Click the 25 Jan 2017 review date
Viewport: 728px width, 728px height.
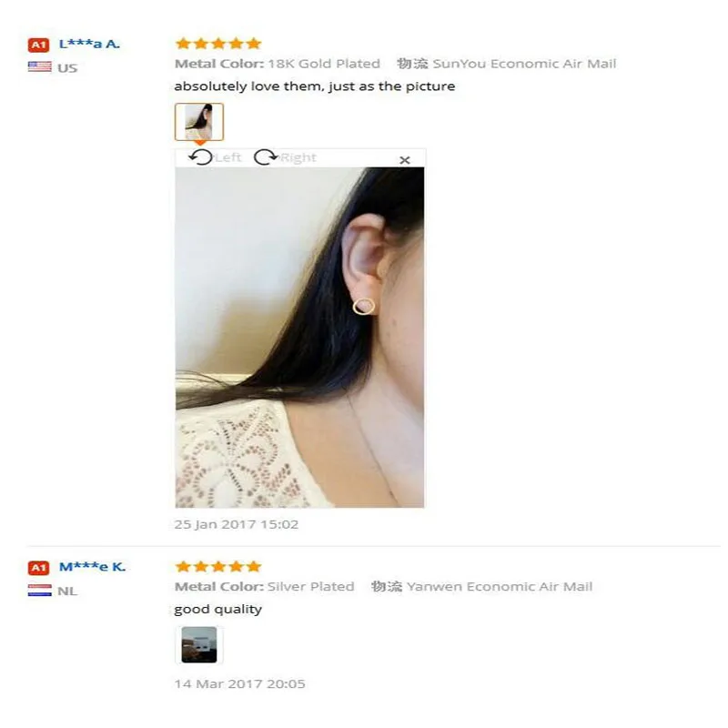tap(237, 524)
